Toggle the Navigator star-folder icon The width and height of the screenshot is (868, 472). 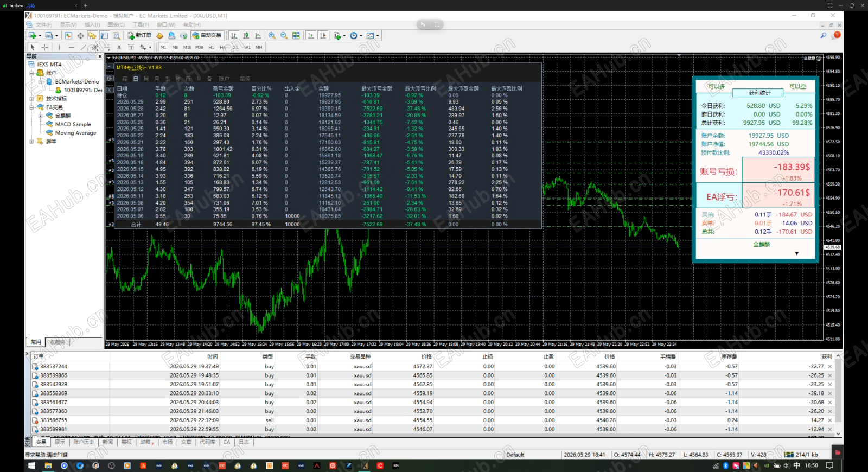pos(92,35)
